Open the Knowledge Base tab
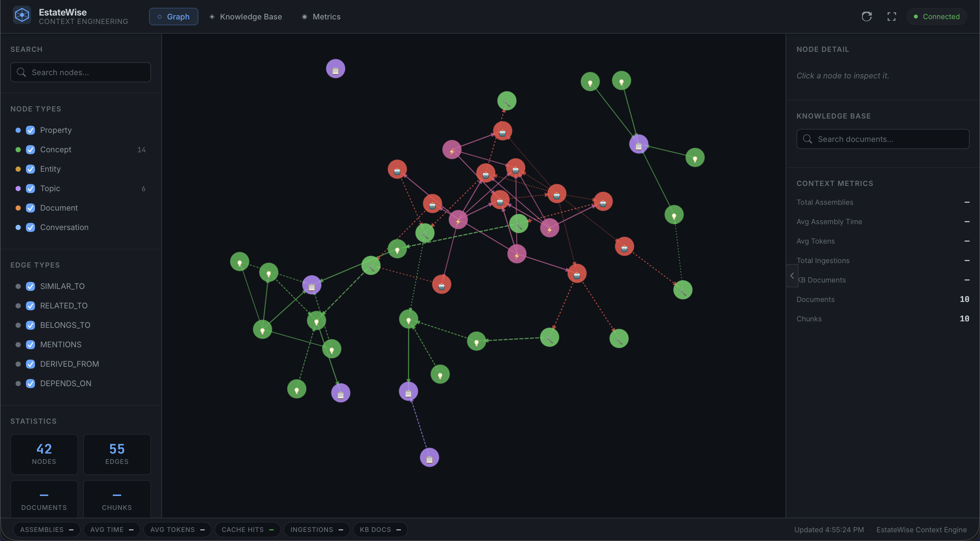980x541 pixels. click(246, 16)
